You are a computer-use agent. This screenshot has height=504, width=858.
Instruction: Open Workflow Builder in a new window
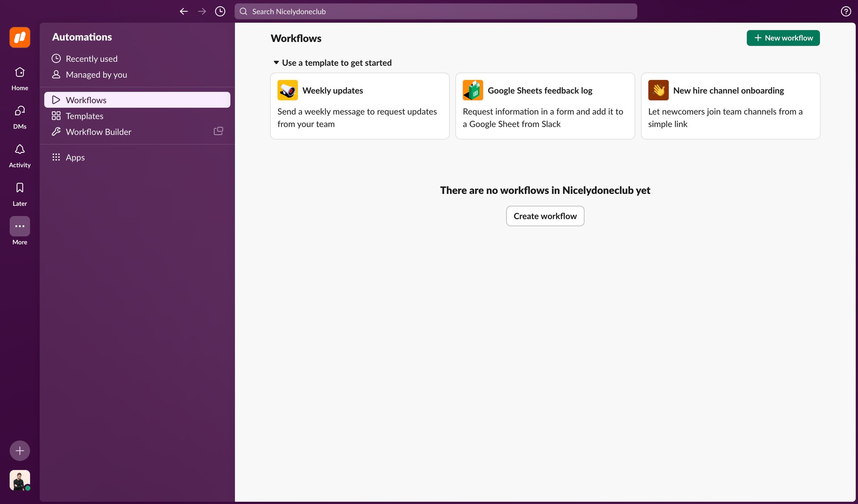point(218,130)
